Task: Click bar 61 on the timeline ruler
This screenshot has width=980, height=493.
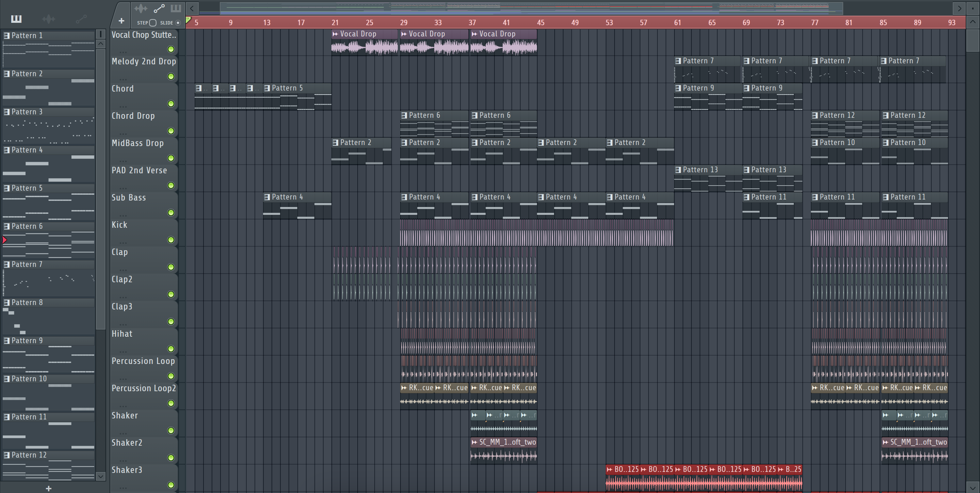Action: point(677,22)
